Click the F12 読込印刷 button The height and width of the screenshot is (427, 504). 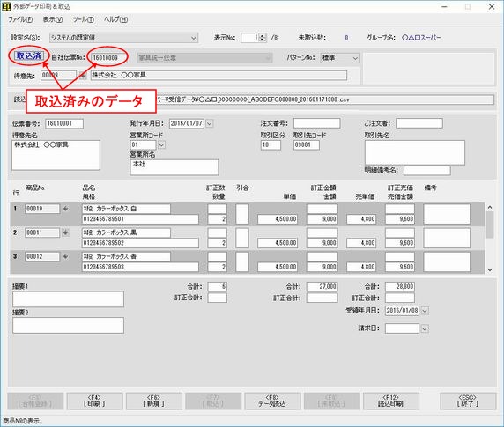(391, 401)
